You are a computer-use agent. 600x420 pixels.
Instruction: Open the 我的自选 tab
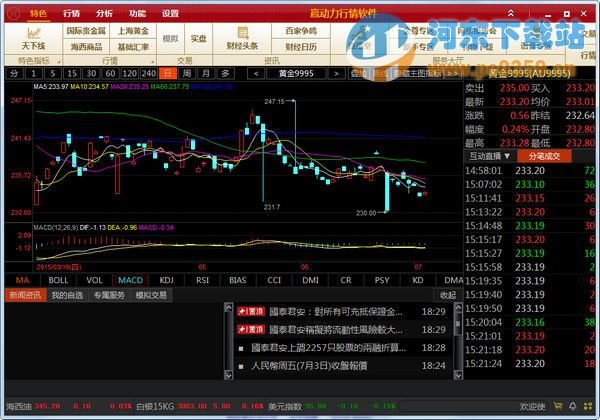pyautogui.click(x=67, y=295)
